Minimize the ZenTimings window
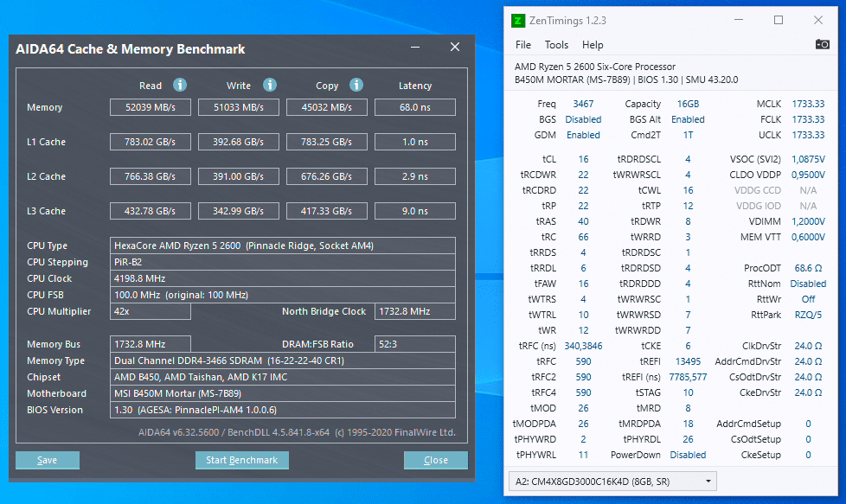Viewport: 846px width, 504px height. [739, 21]
